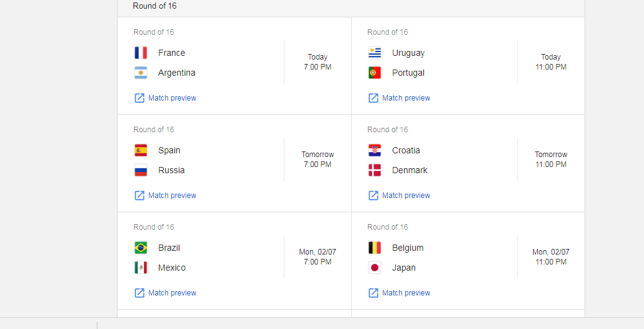The height and width of the screenshot is (329, 644).
Task: Click Mon, 02/07 11:00 PM match time
Action: point(551,257)
